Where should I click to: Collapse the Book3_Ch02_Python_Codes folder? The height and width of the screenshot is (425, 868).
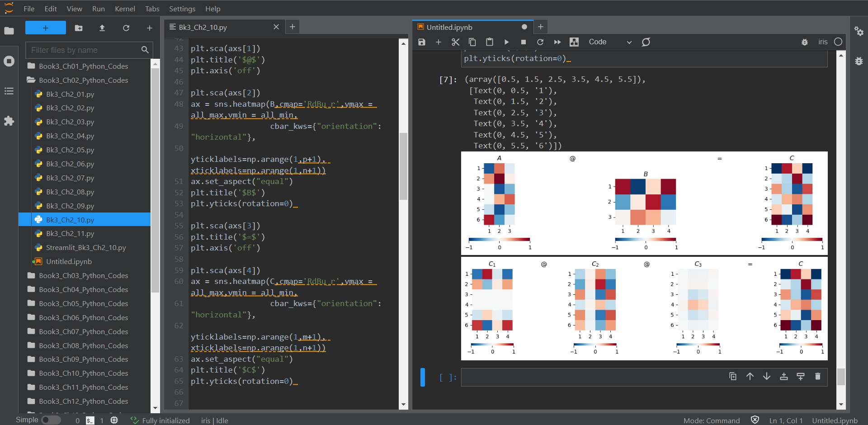coord(84,80)
